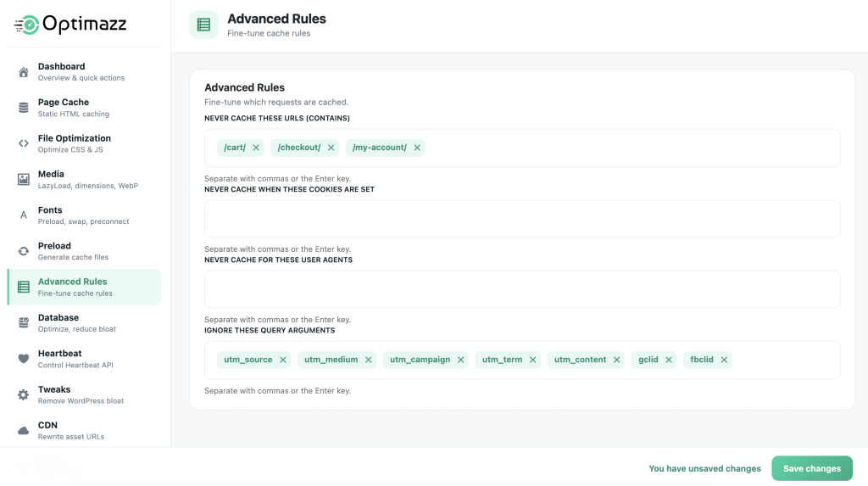Remove the utm_content query argument
This screenshot has width=868, height=486.
click(x=617, y=360)
